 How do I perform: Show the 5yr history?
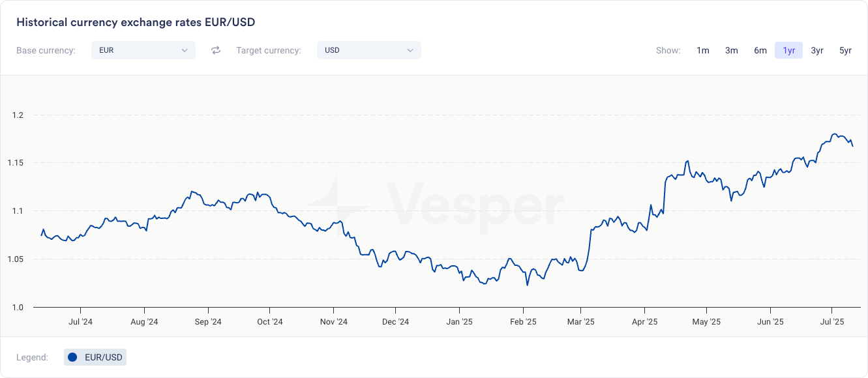[846, 50]
